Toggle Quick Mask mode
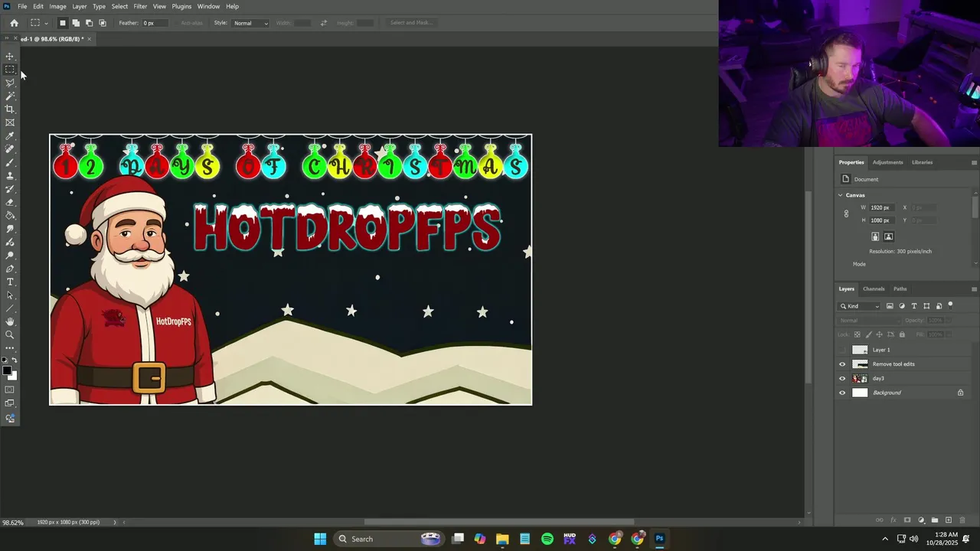Viewport: 980px width, 551px height. (x=10, y=390)
